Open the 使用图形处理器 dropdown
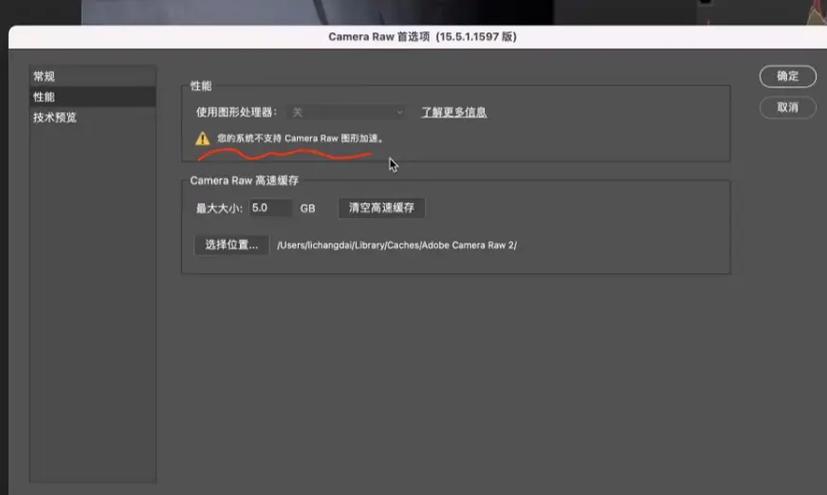The height and width of the screenshot is (495, 827). point(347,112)
